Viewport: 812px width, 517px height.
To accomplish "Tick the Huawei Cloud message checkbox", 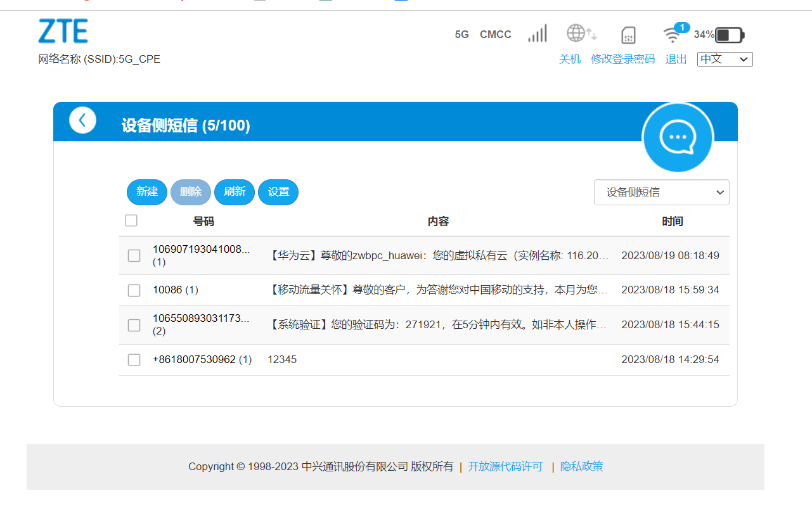I will click(134, 255).
